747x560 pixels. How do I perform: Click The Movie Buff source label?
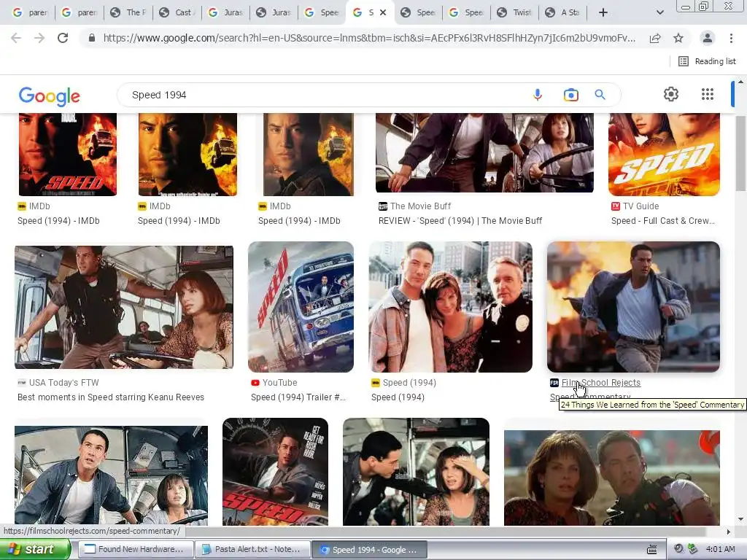tap(420, 206)
